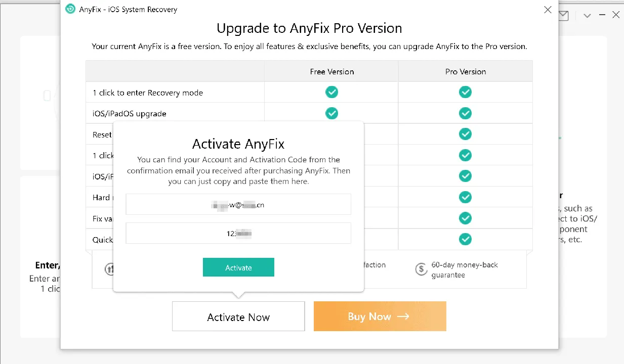Click the dollar money-back guarantee icon

(x=421, y=269)
